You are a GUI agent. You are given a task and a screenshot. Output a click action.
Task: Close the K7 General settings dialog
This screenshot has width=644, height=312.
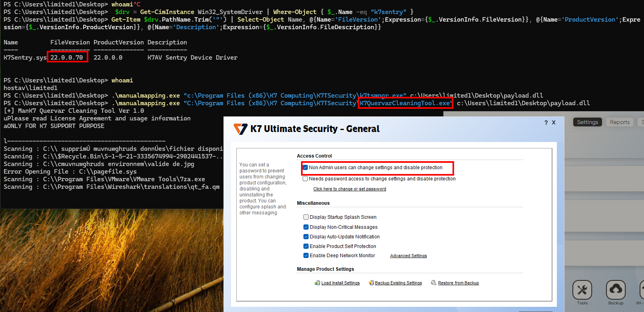[554, 123]
